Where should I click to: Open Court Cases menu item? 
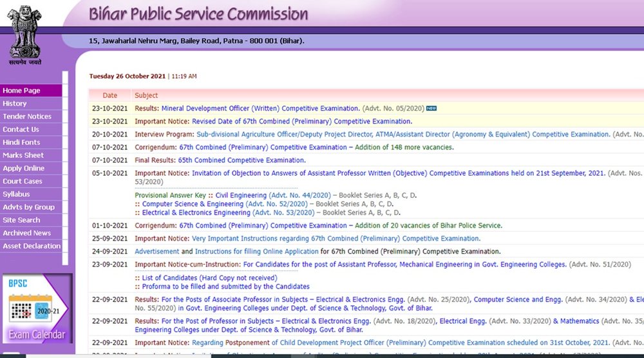click(x=31, y=181)
